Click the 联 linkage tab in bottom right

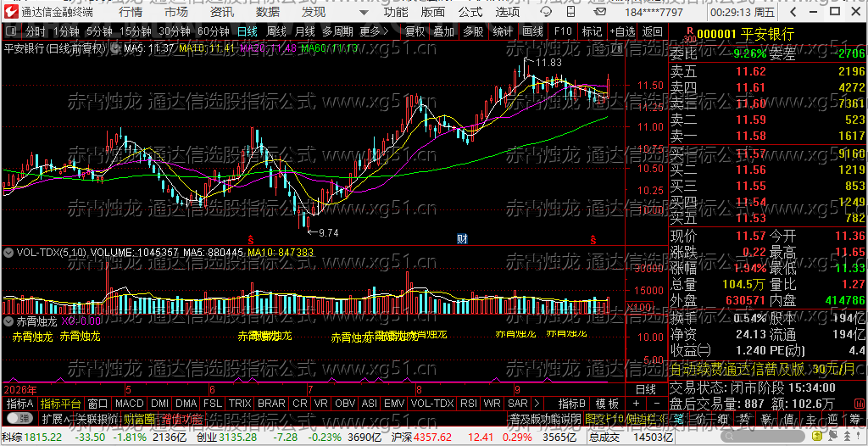(766, 420)
